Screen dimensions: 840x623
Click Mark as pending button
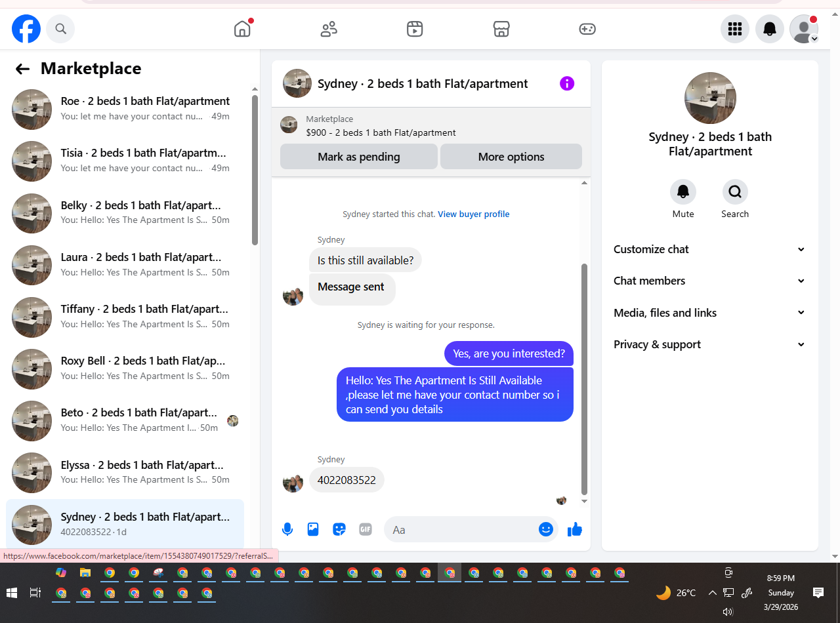pos(359,157)
